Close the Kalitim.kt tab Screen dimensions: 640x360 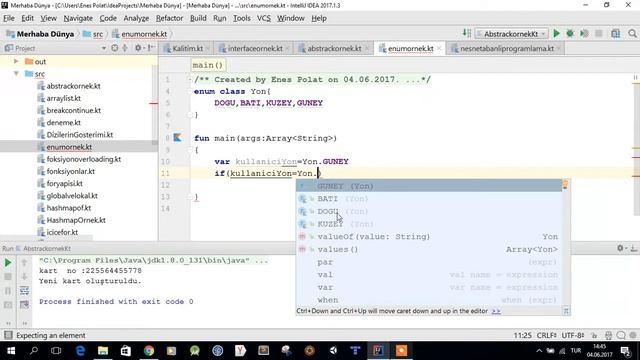208,49
